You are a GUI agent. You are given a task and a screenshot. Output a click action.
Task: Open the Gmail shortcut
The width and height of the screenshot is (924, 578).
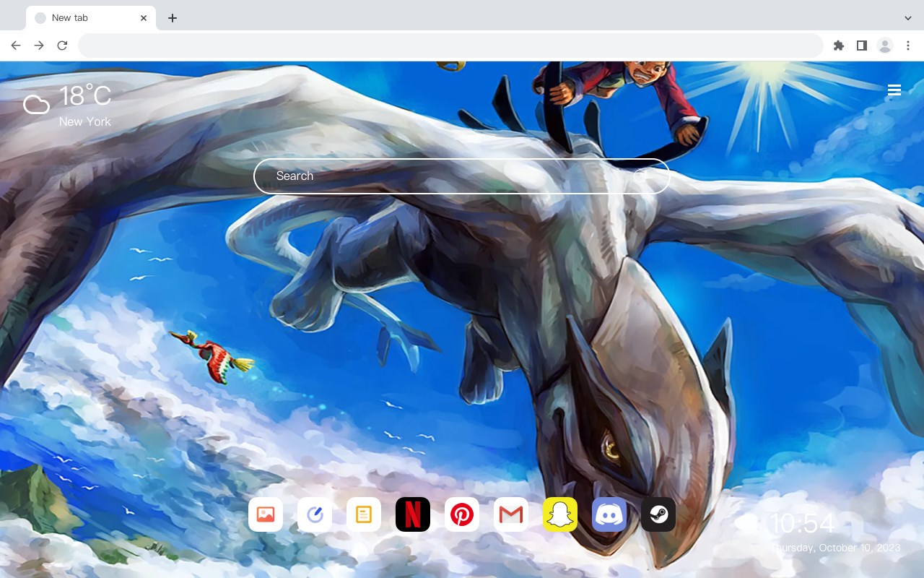(511, 514)
